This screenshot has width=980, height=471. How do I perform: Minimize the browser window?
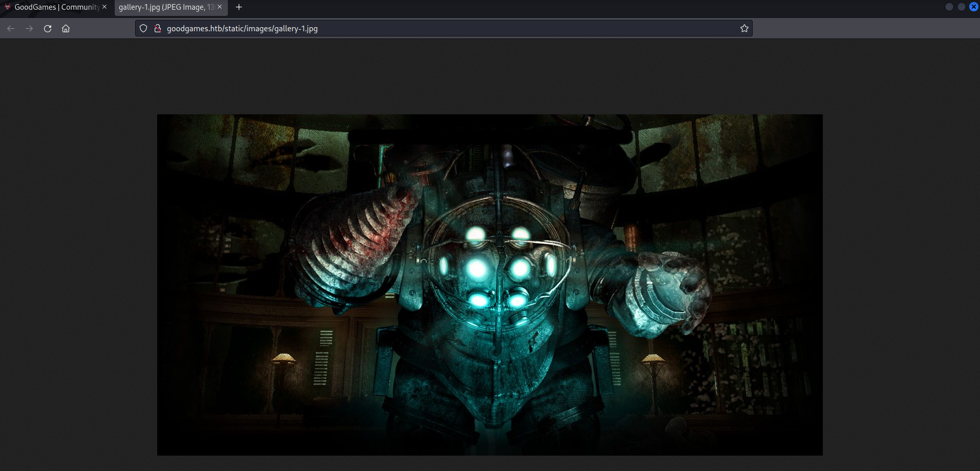click(949, 7)
